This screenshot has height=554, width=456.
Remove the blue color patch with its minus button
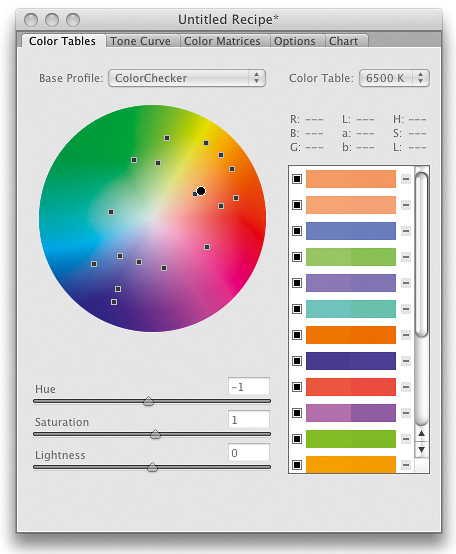coord(406,231)
